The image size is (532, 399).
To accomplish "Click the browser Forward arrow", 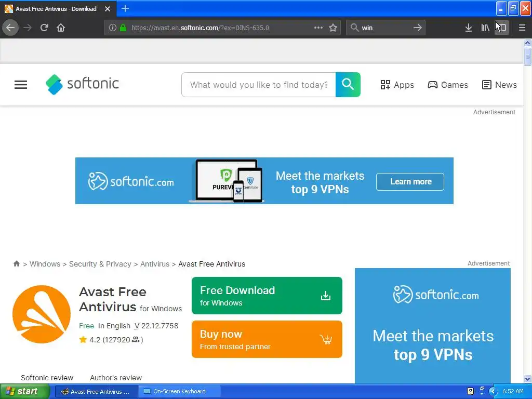I will pos(28,28).
